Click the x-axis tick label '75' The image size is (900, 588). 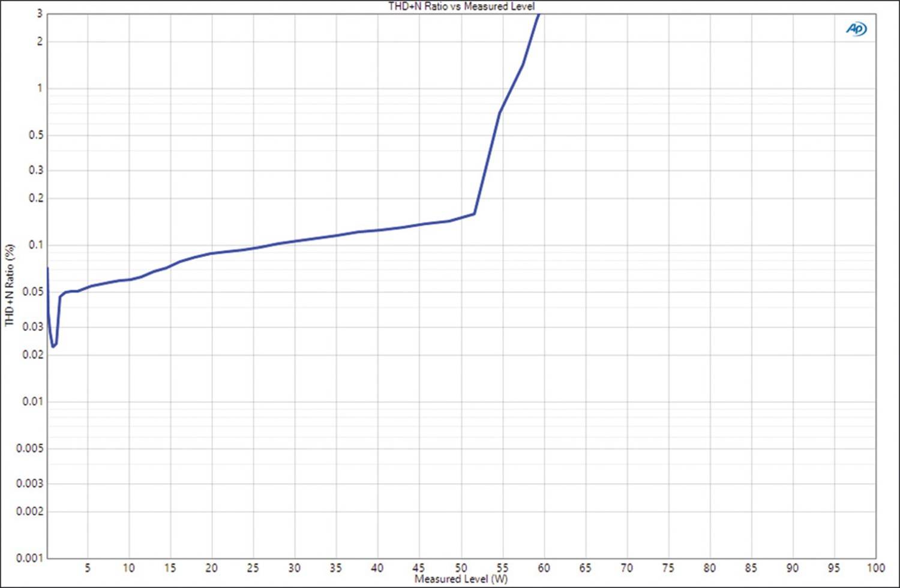point(668,568)
